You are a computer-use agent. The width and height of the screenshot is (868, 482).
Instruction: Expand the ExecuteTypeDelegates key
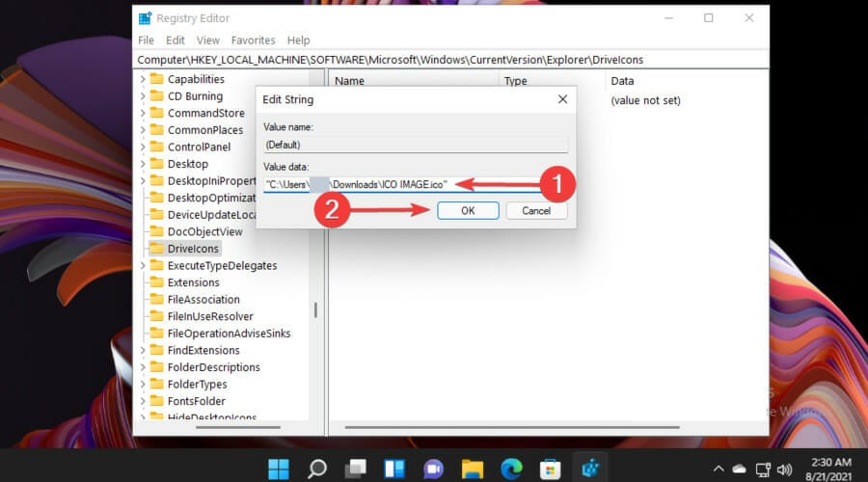tap(143, 266)
